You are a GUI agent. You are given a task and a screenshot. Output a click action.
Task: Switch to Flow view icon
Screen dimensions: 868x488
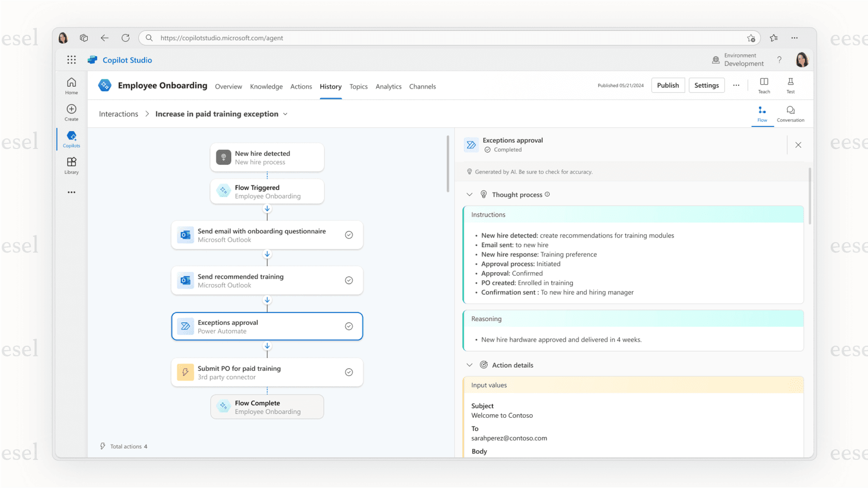[x=762, y=113]
